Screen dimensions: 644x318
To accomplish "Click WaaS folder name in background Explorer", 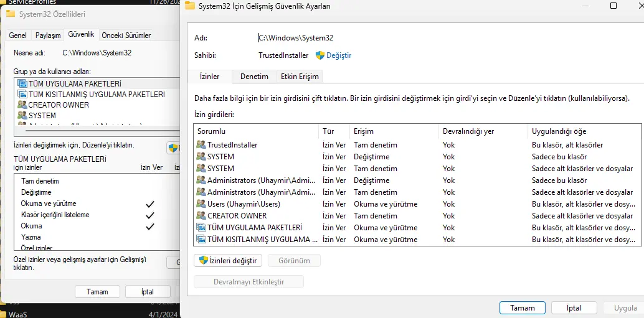I will 17,314.
